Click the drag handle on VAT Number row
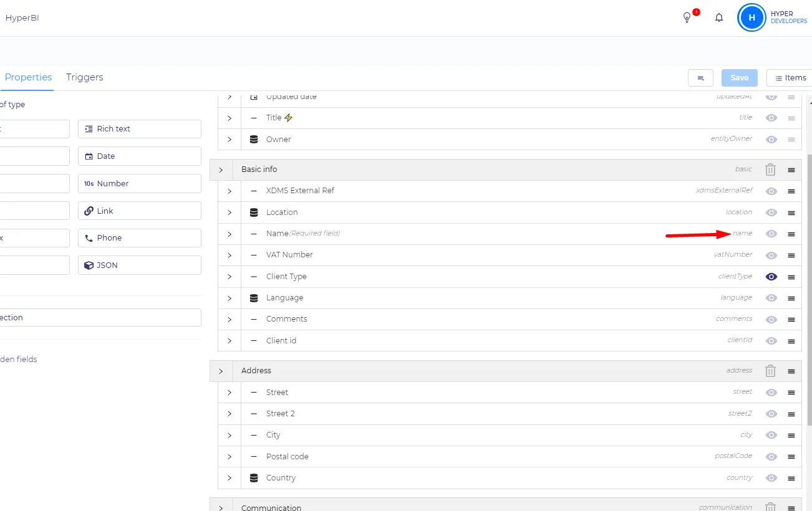The width and height of the screenshot is (812, 511). click(791, 255)
